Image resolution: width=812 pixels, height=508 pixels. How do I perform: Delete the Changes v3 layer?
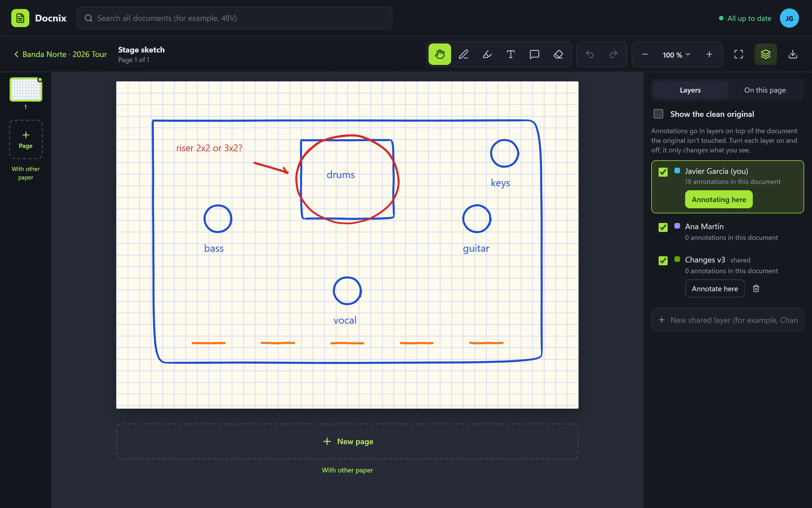756,289
